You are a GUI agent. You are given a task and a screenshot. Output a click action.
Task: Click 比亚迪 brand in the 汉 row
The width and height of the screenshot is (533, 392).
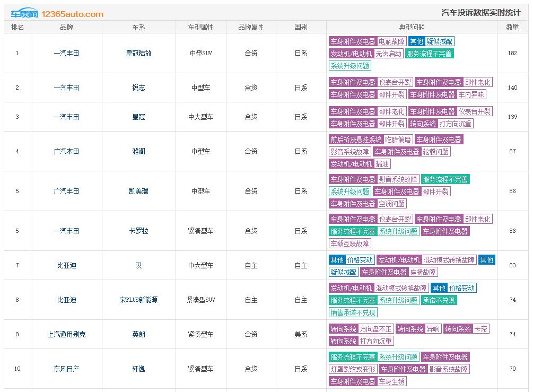(x=66, y=266)
